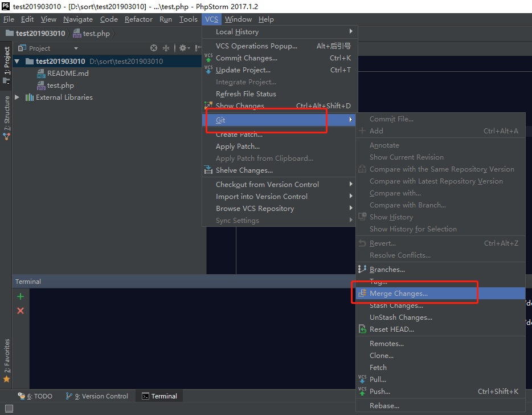Open the 9: Version Control tool window
Screen dimensions: 532x415
coord(97,396)
